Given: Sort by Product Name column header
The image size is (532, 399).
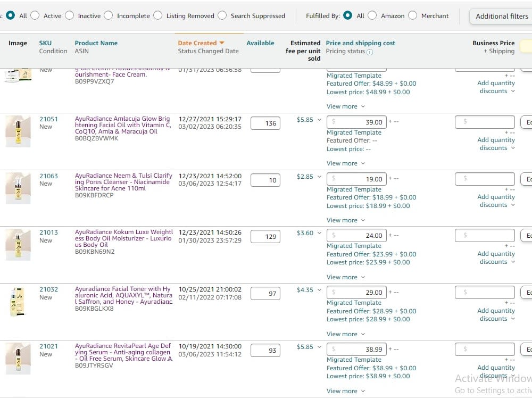Looking at the screenshot, I should (96, 43).
